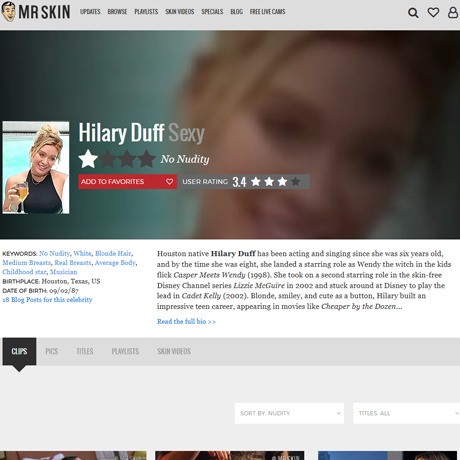Click the Blonde Hair keyword link
Image resolution: width=460 pixels, height=460 pixels.
[113, 253]
